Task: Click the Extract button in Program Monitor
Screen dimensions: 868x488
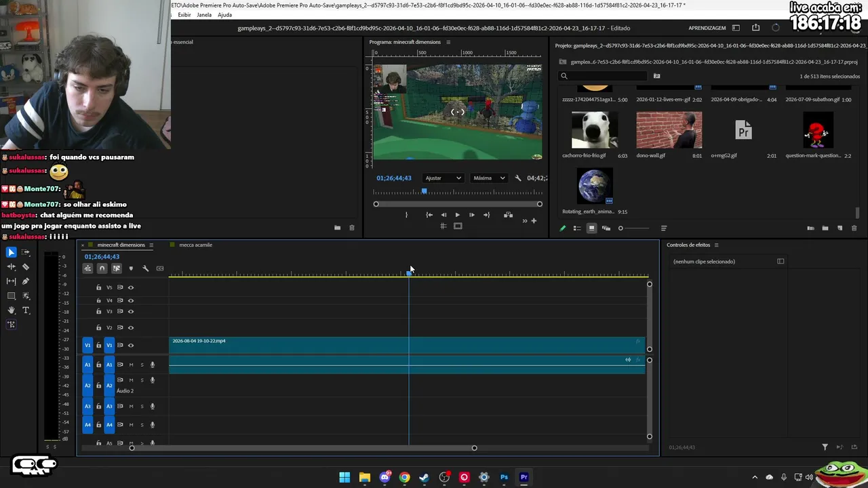Action: (508, 215)
